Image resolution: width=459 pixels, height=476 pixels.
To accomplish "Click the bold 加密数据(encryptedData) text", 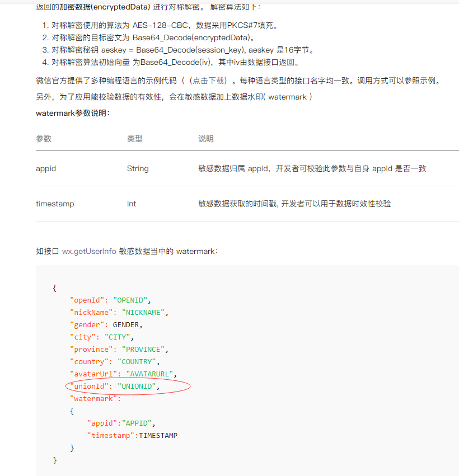I will point(105,7).
